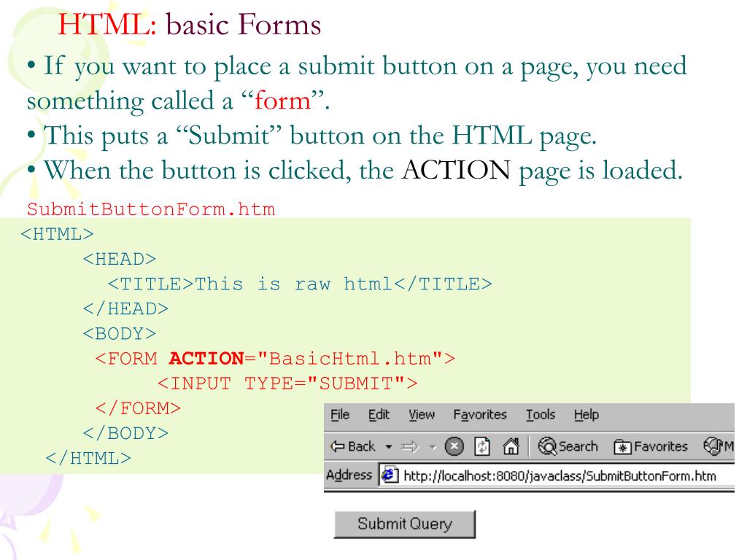Click the address bar URL field

click(557, 475)
